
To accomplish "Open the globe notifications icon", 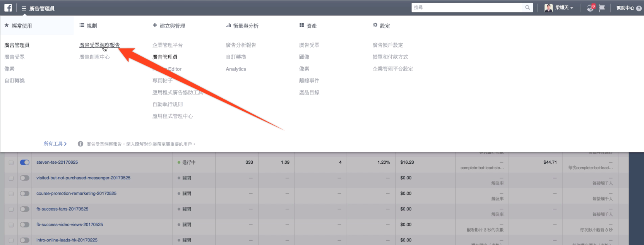I will [590, 8].
